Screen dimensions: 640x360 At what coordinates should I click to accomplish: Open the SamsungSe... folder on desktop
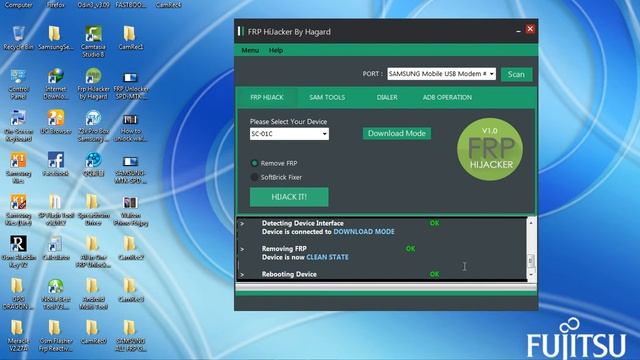tap(56, 38)
